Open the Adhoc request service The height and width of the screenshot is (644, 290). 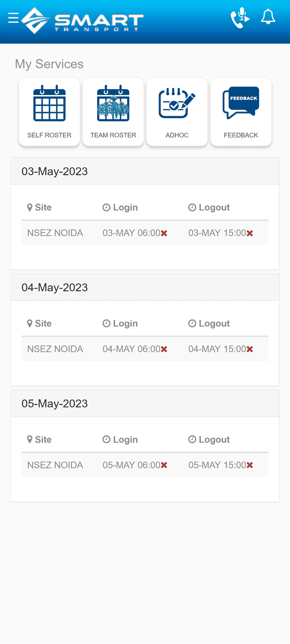click(177, 112)
